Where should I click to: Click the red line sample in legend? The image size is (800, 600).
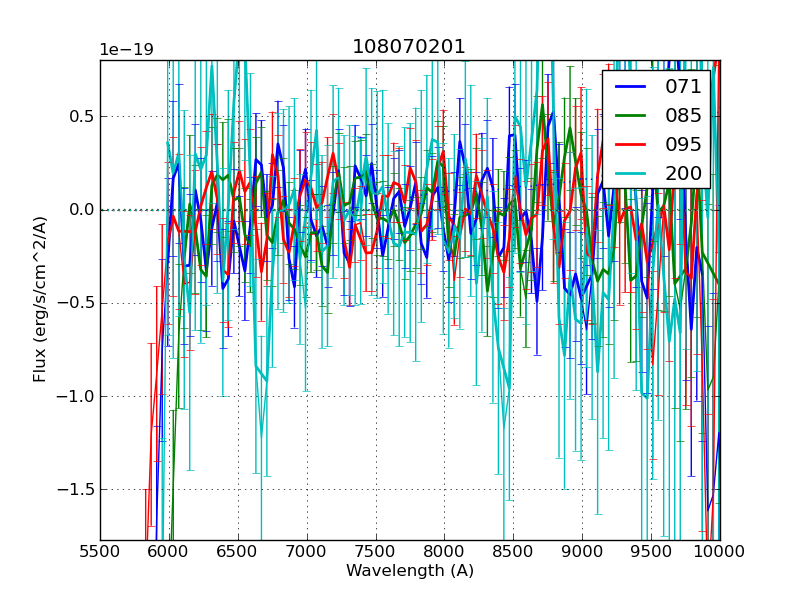(632, 144)
